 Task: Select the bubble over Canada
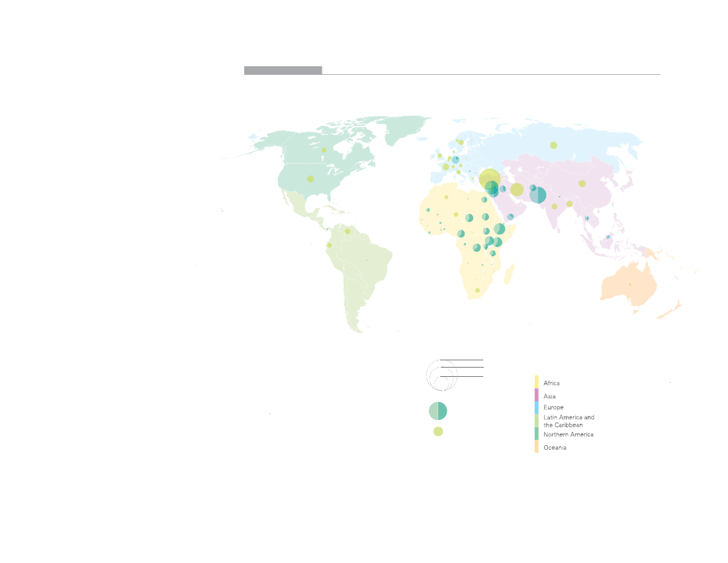point(324,150)
